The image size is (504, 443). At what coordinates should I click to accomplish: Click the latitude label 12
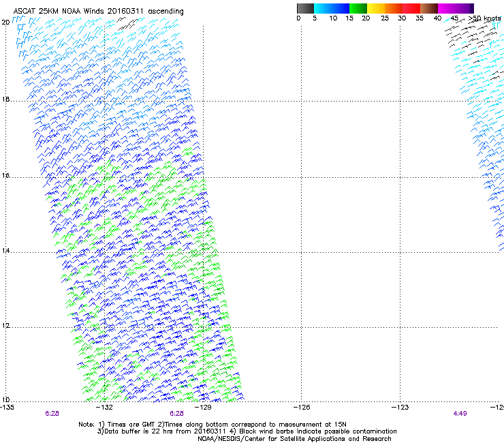[x=5, y=326]
